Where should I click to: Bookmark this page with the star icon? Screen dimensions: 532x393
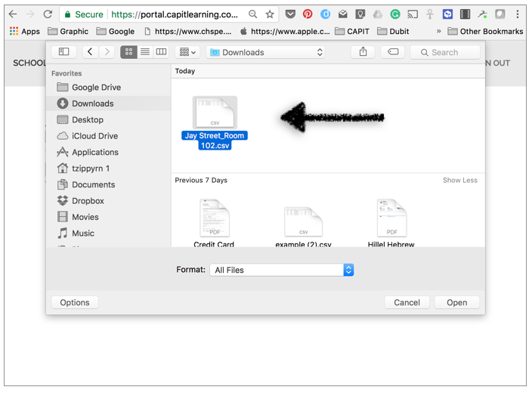click(270, 14)
